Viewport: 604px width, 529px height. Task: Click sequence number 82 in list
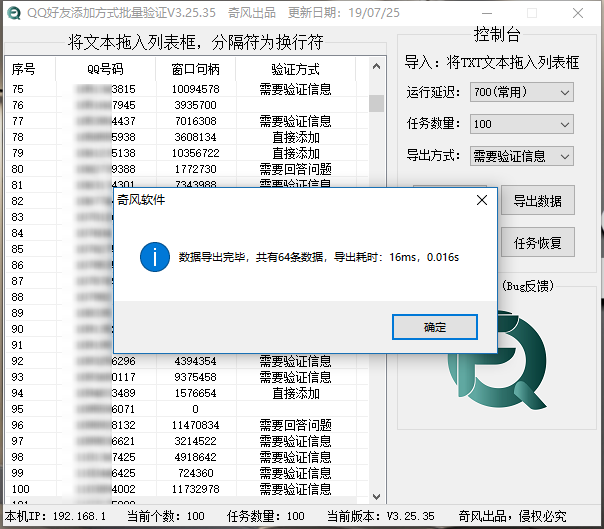[x=17, y=201]
